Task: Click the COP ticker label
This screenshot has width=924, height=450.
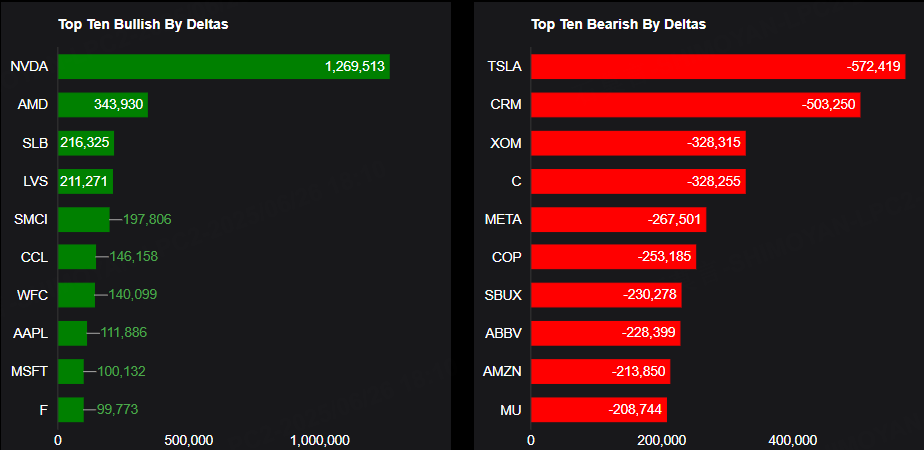Action: [507, 257]
